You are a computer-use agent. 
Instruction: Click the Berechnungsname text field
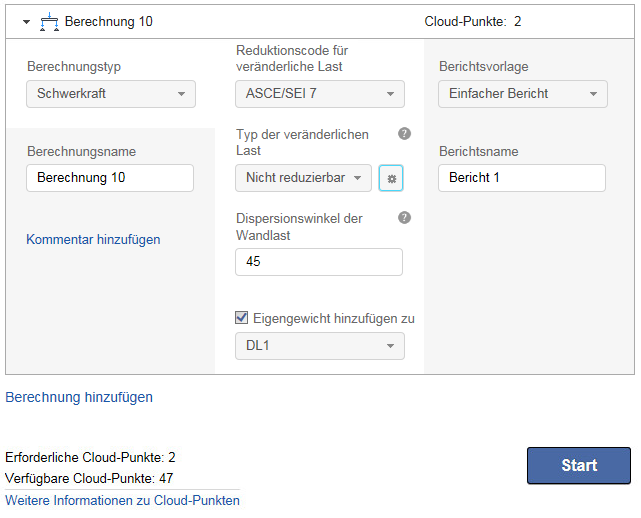click(110, 178)
